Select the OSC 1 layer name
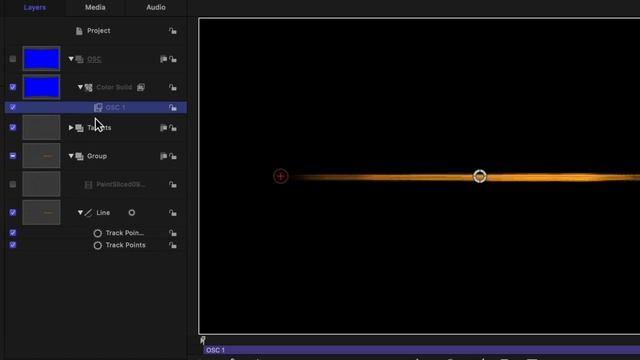640x360 pixels. [x=116, y=108]
